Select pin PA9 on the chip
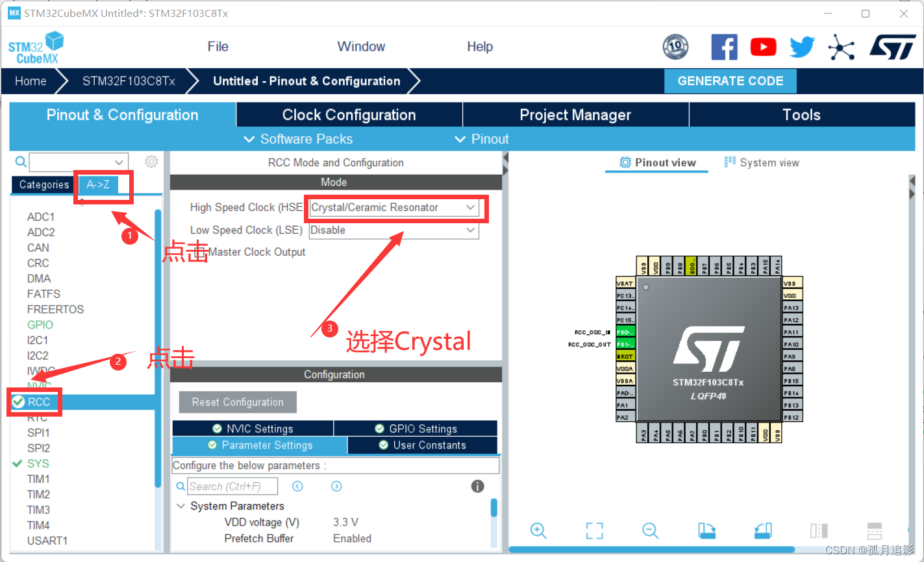The width and height of the screenshot is (924, 562). click(793, 356)
